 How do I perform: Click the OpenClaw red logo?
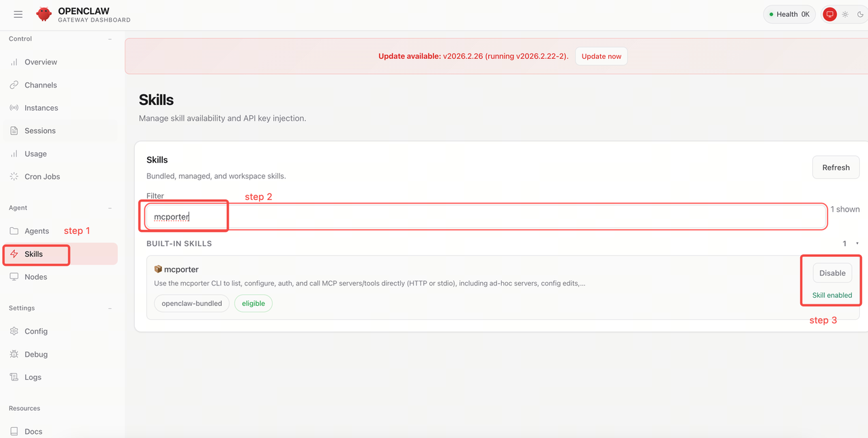(44, 14)
